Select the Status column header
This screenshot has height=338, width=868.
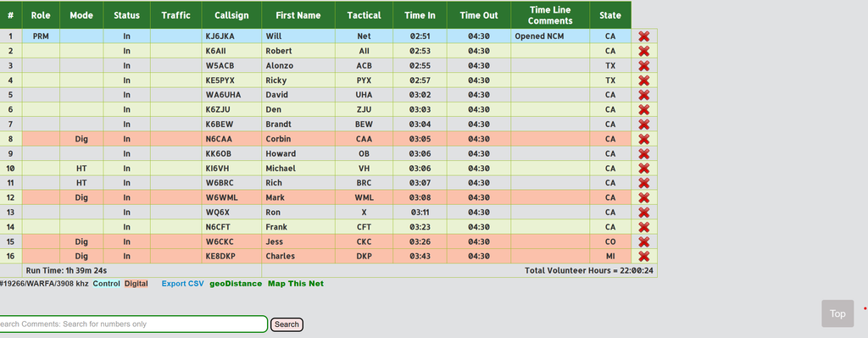(x=127, y=15)
